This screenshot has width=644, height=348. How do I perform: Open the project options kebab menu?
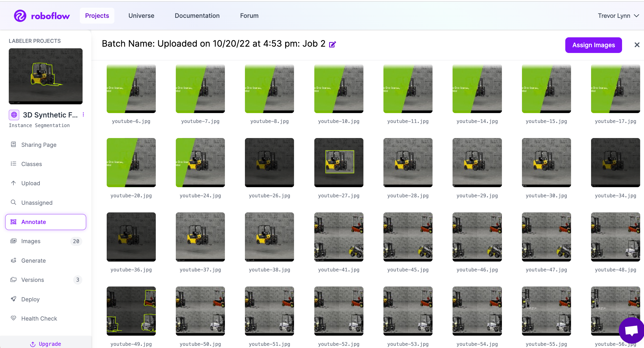pyautogui.click(x=83, y=114)
